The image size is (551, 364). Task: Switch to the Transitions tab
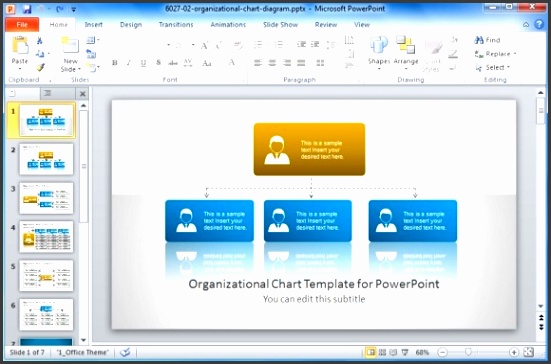[176, 25]
